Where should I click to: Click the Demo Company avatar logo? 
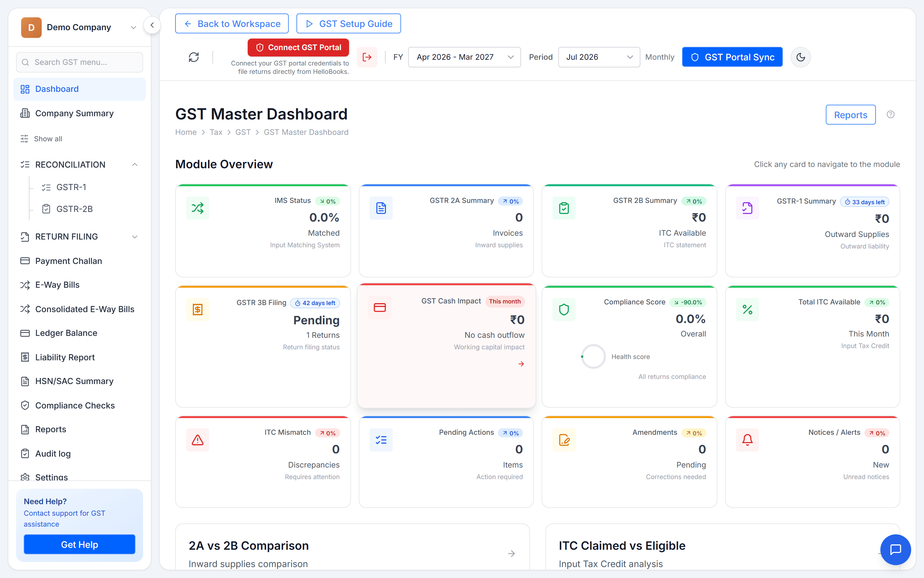(x=31, y=28)
